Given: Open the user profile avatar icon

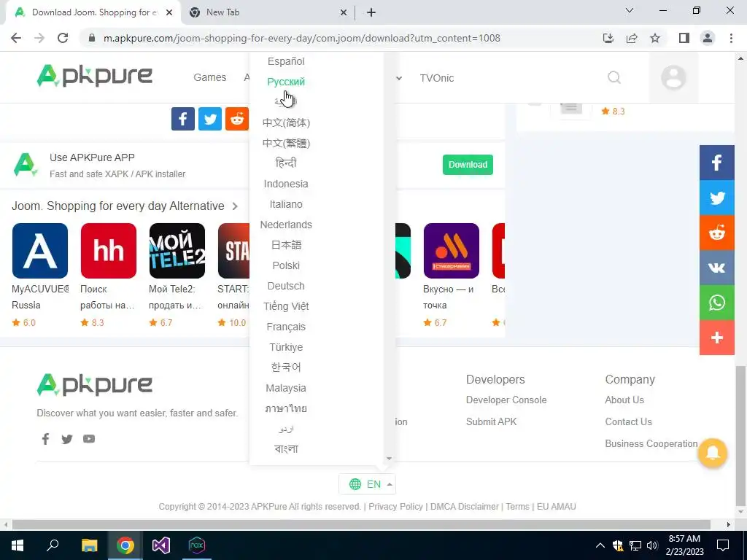Looking at the screenshot, I should tap(673, 77).
